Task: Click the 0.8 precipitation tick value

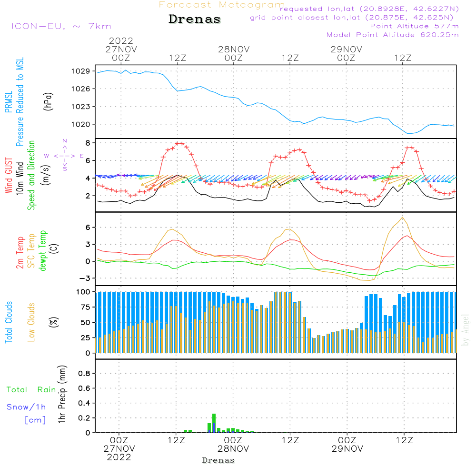Action: [x=84, y=374]
